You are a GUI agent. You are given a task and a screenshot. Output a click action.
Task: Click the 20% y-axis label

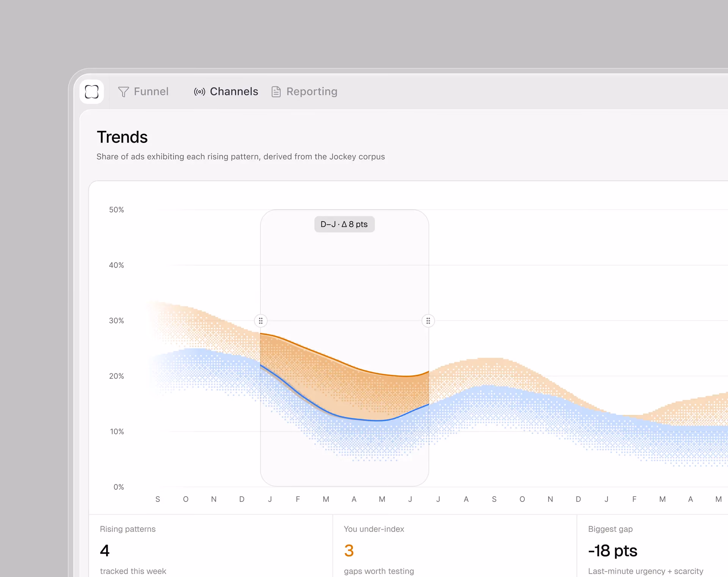tap(116, 376)
